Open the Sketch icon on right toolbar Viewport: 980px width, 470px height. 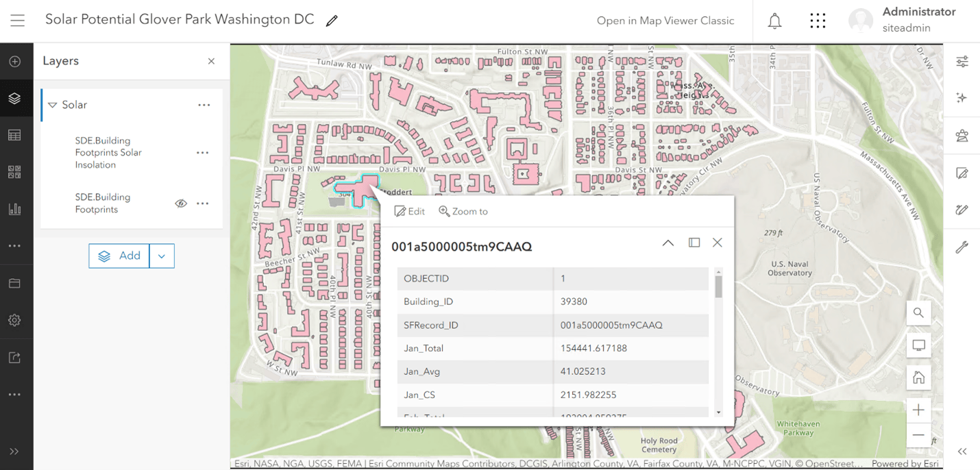(962, 210)
